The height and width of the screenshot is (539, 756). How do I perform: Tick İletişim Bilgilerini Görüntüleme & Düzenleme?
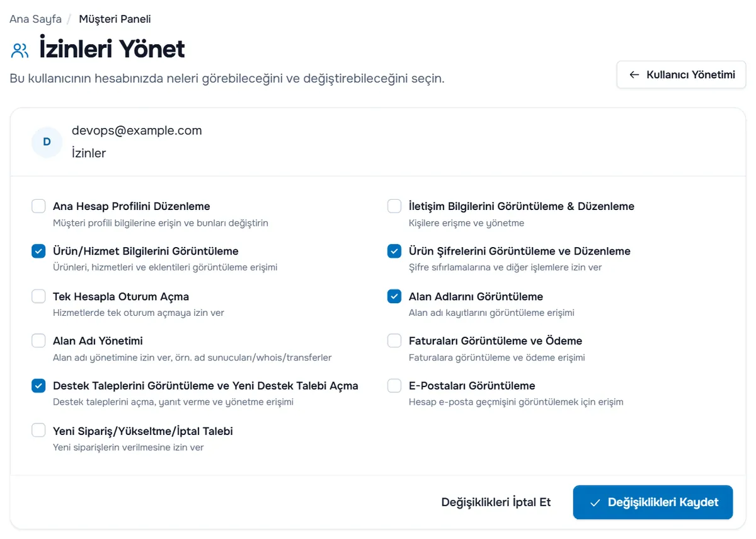[x=394, y=206]
